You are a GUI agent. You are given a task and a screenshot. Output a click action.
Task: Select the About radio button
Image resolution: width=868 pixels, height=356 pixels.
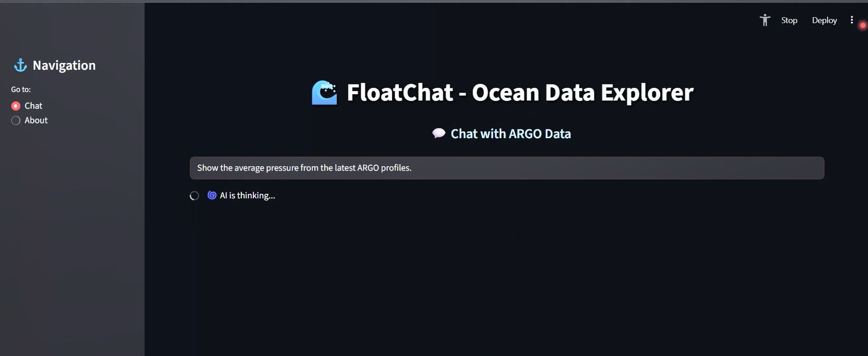click(16, 120)
